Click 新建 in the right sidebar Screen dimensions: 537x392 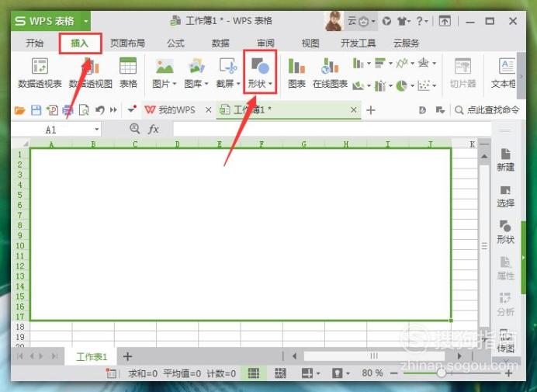[505, 160]
